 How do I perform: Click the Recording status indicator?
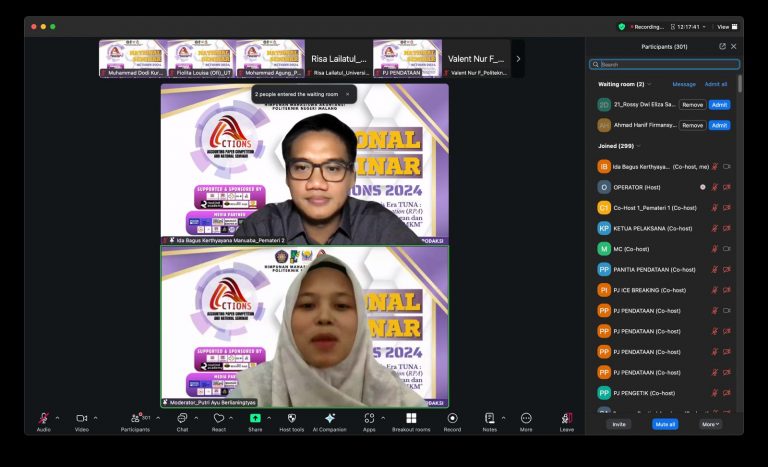[x=647, y=27]
